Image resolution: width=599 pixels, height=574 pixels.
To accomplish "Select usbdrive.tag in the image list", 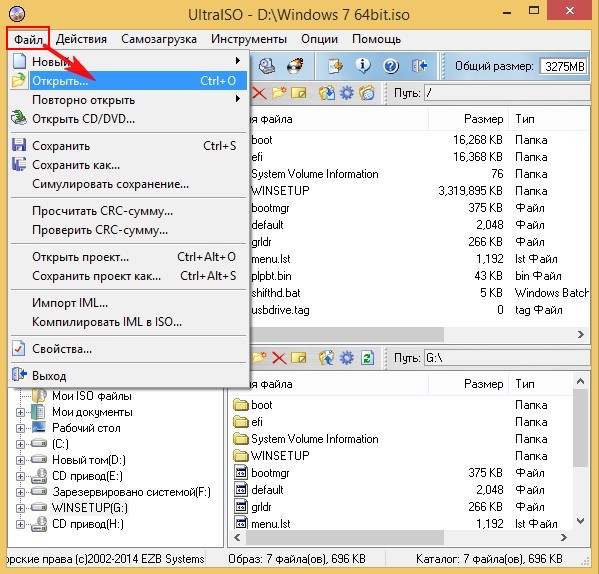I will coord(280,310).
